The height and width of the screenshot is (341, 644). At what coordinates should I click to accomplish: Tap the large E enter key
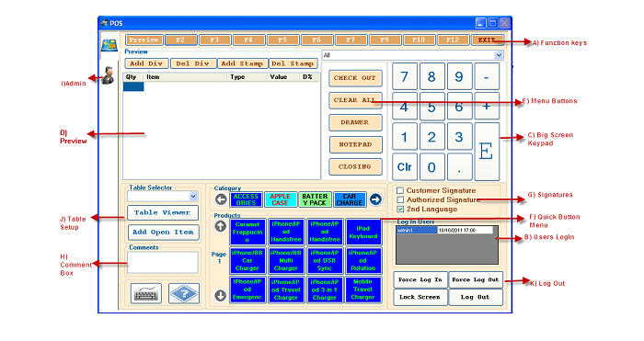487,152
